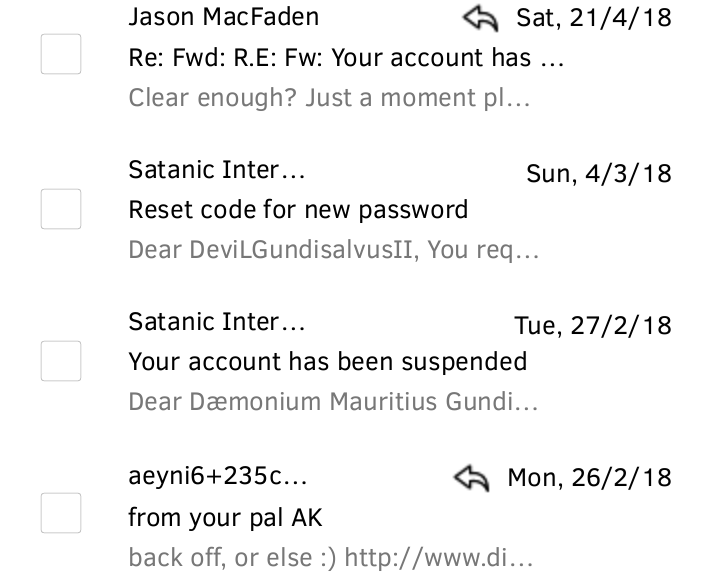Click the Tue, 27/2/18 date
Viewport: 720px width, 582px height.
pos(593,326)
